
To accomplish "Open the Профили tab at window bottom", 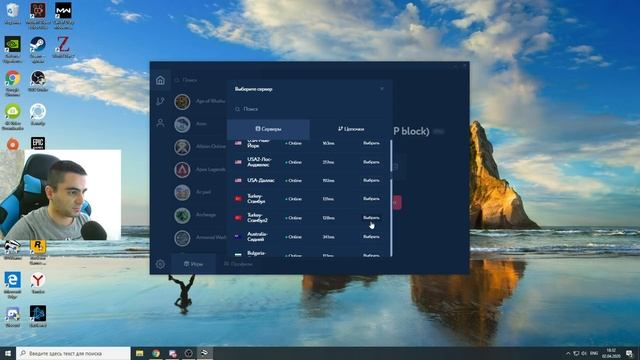I will click(x=238, y=264).
